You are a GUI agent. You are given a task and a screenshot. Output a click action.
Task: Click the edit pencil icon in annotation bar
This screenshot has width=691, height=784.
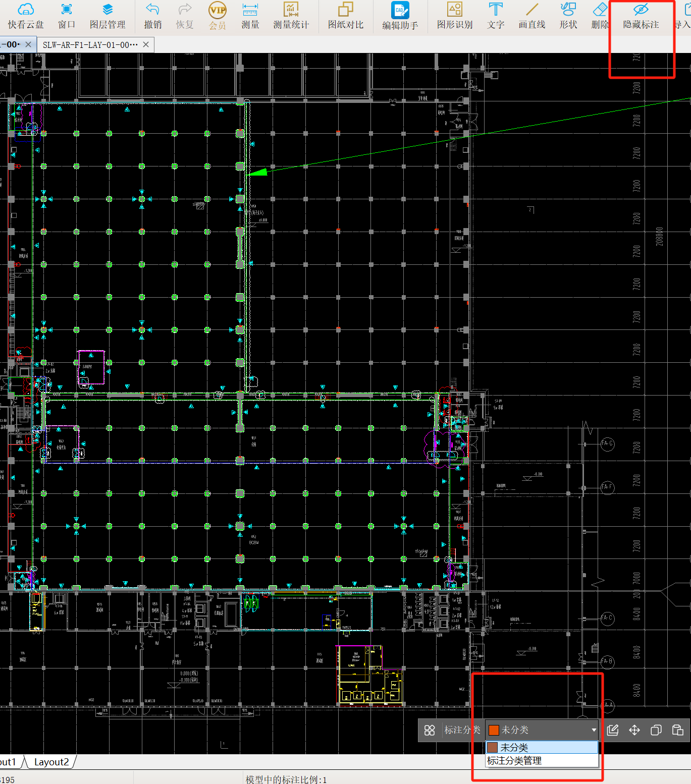613,730
